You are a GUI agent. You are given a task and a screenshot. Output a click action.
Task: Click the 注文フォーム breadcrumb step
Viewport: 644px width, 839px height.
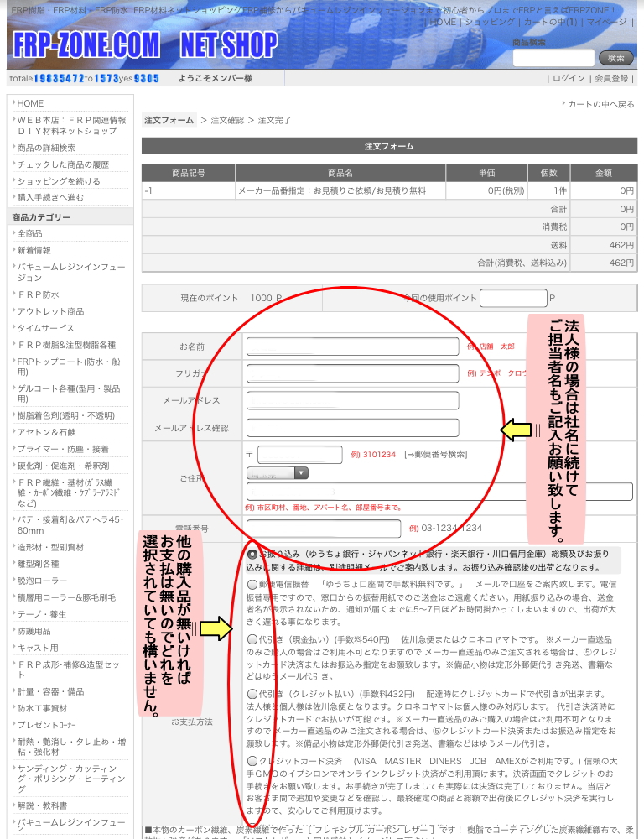[x=169, y=120]
